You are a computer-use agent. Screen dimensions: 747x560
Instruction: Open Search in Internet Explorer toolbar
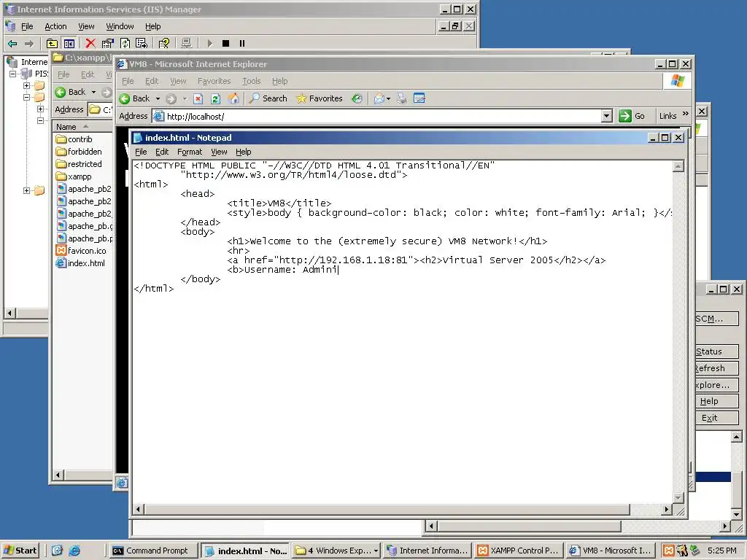point(268,98)
